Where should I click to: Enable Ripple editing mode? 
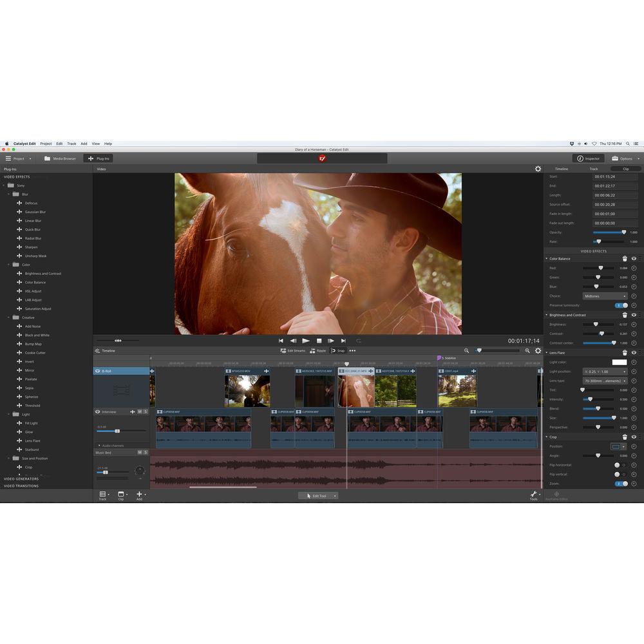(318, 350)
